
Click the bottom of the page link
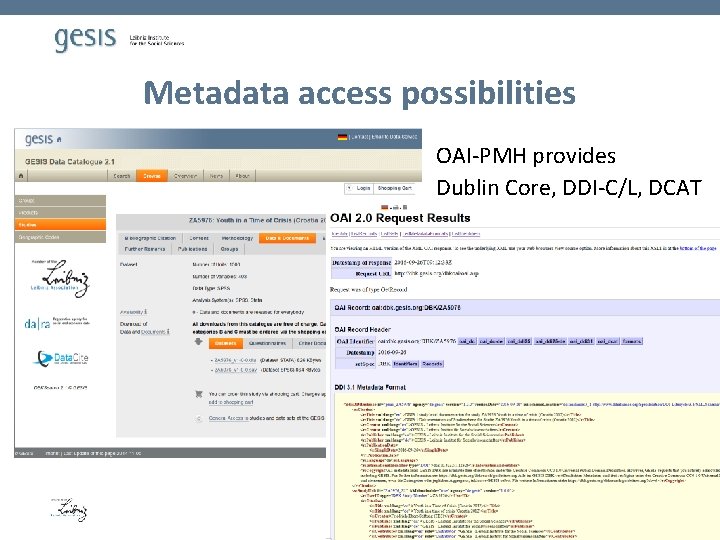coord(698,248)
